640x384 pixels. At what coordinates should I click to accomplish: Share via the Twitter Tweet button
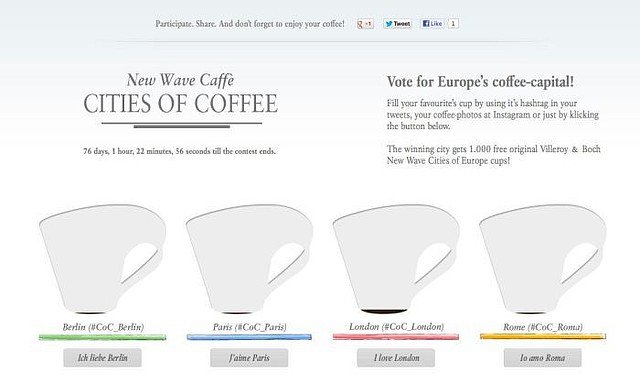(397, 24)
